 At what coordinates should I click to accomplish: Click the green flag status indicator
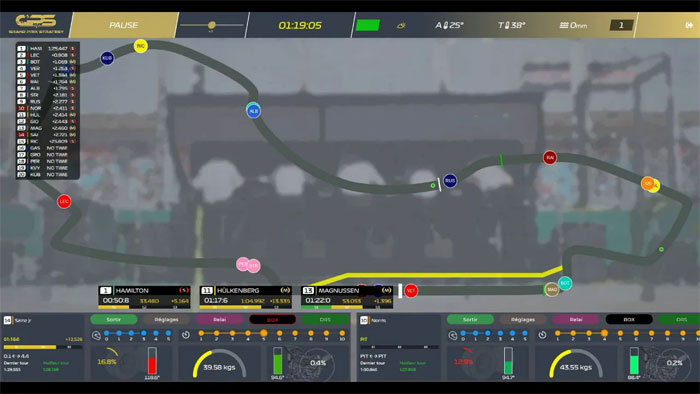tap(368, 25)
